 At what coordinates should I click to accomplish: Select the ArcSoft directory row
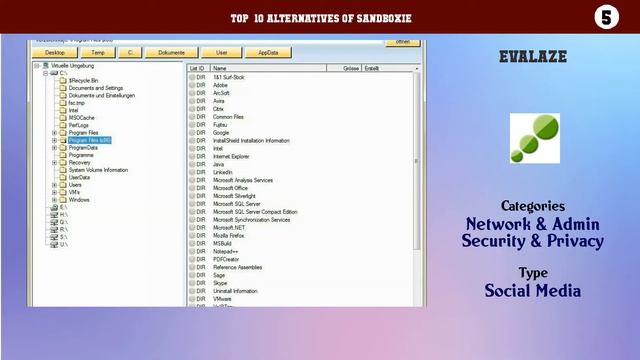pos(300,93)
